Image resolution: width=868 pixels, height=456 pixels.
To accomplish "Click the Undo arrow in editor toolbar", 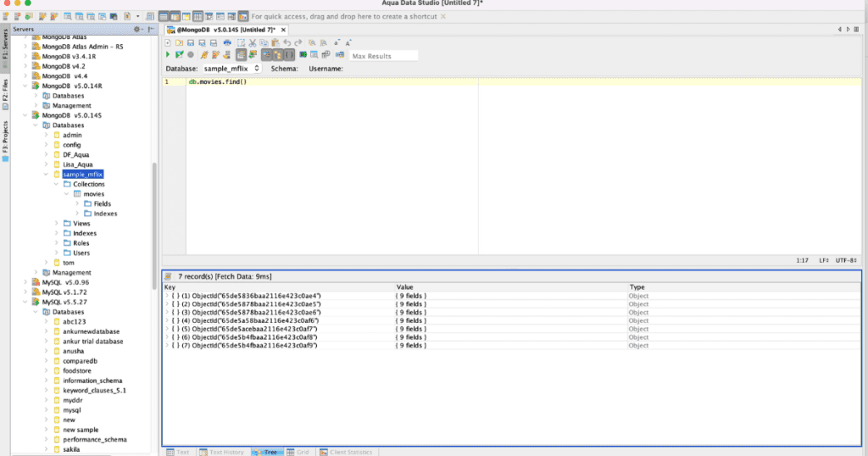I will pos(287,42).
